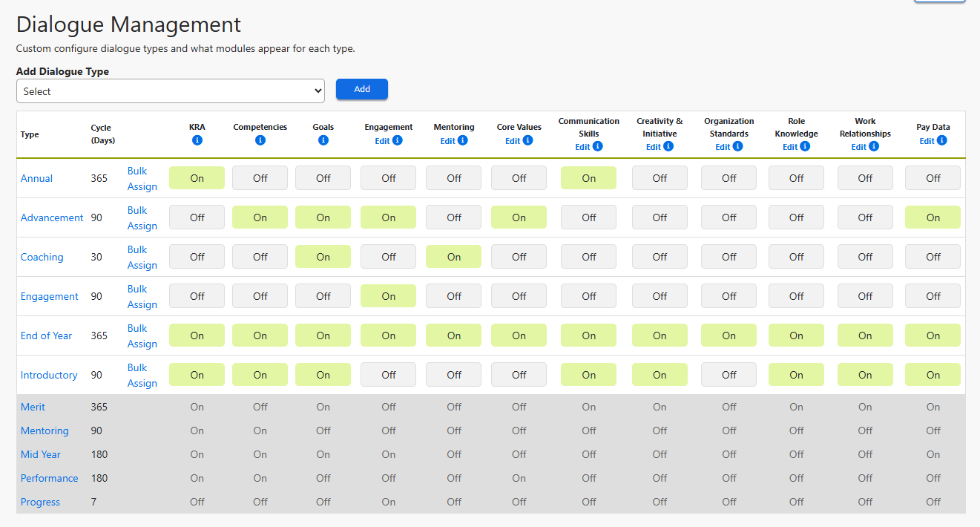Turn off KRA for Annual dialogue
The width and height of the screenshot is (980, 527).
[197, 178]
